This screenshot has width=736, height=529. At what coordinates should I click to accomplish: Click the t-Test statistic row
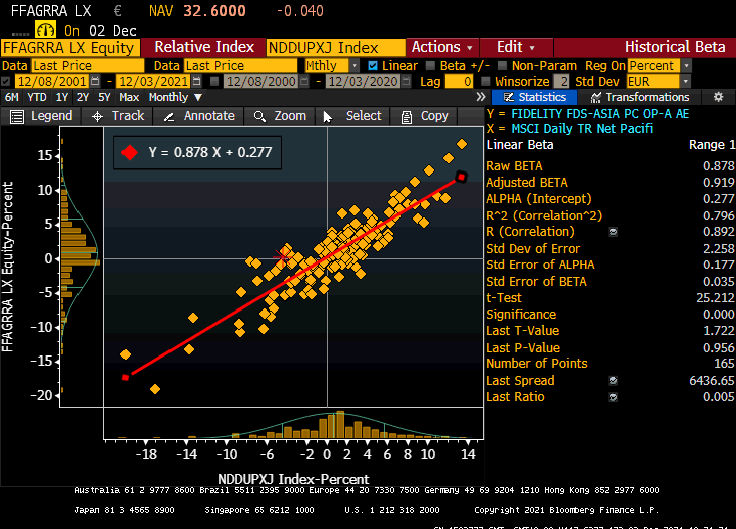pos(610,298)
